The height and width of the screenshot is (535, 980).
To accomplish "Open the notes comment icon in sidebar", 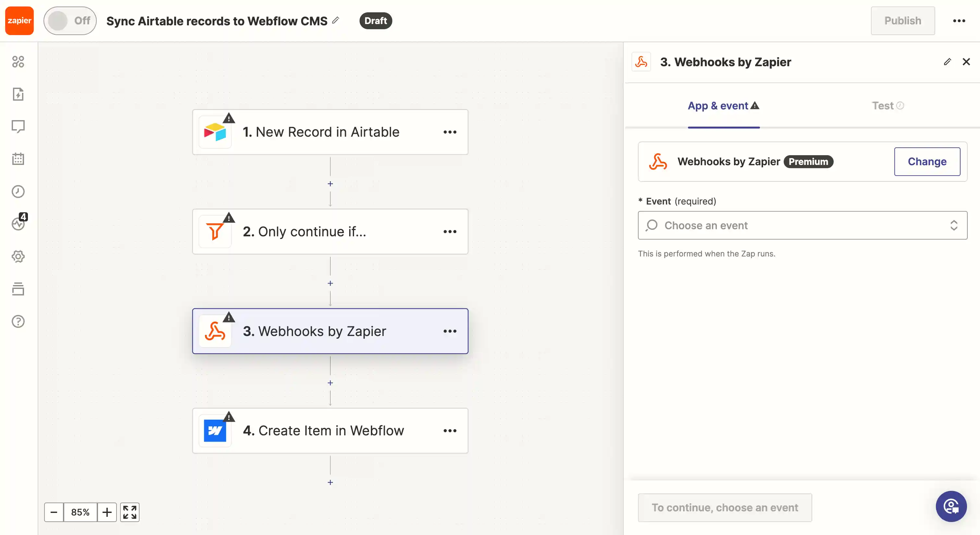I will pyautogui.click(x=18, y=126).
